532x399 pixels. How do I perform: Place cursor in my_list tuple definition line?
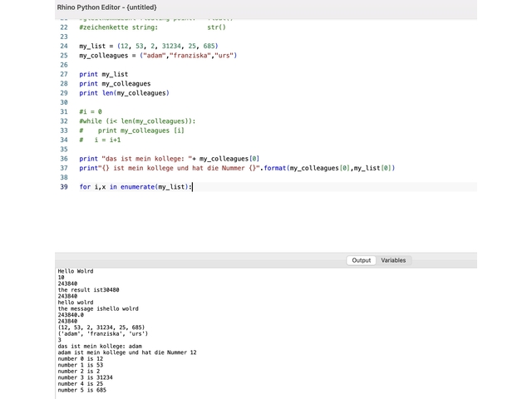(x=149, y=46)
